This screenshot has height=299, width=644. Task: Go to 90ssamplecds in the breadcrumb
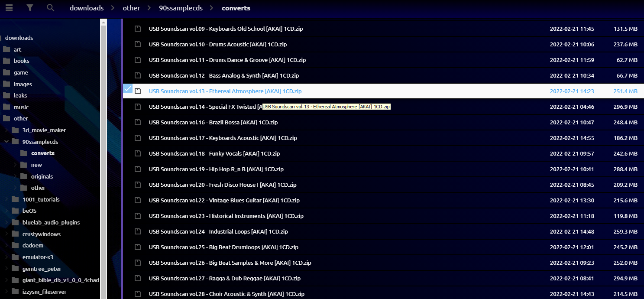(181, 8)
